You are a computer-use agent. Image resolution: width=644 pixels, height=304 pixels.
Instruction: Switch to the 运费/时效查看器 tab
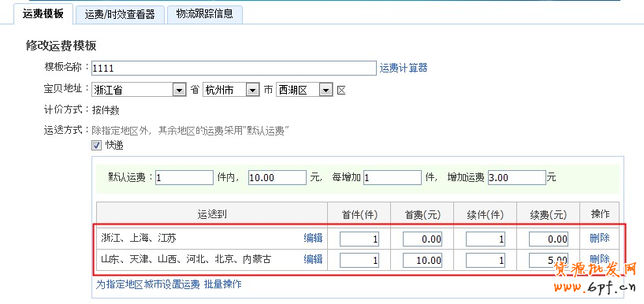coord(120,14)
